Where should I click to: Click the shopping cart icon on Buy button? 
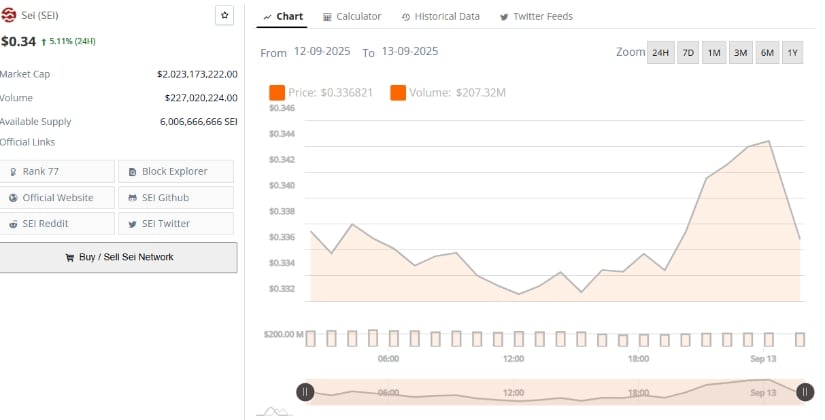[x=69, y=257]
